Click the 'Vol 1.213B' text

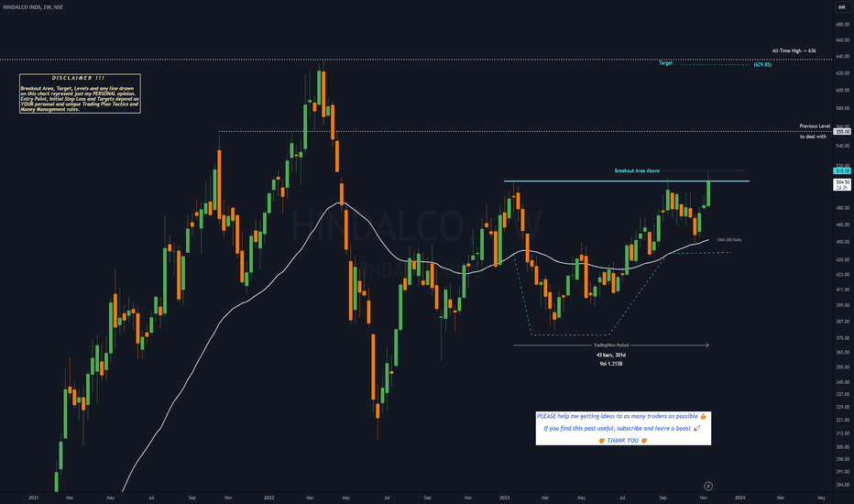click(x=610, y=364)
